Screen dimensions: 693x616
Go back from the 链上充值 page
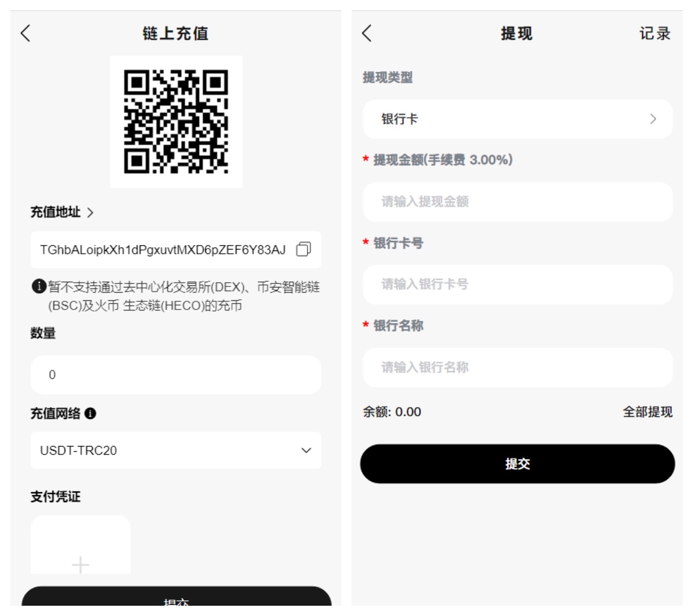[x=26, y=33]
